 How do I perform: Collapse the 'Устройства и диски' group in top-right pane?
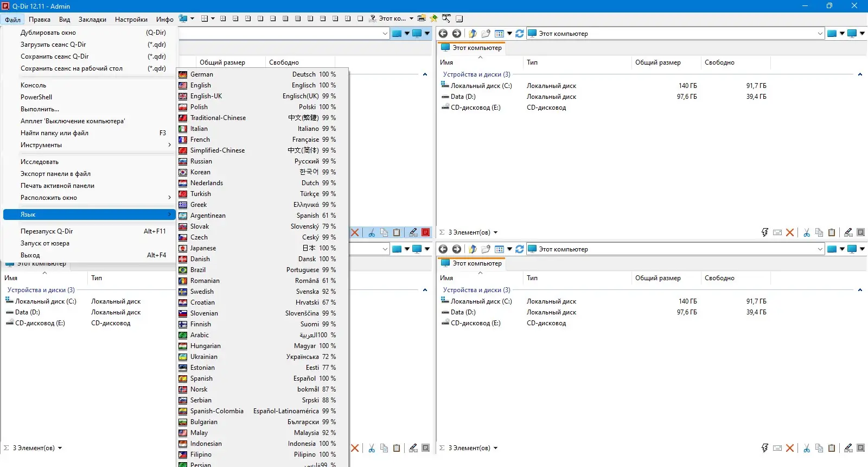(x=860, y=74)
